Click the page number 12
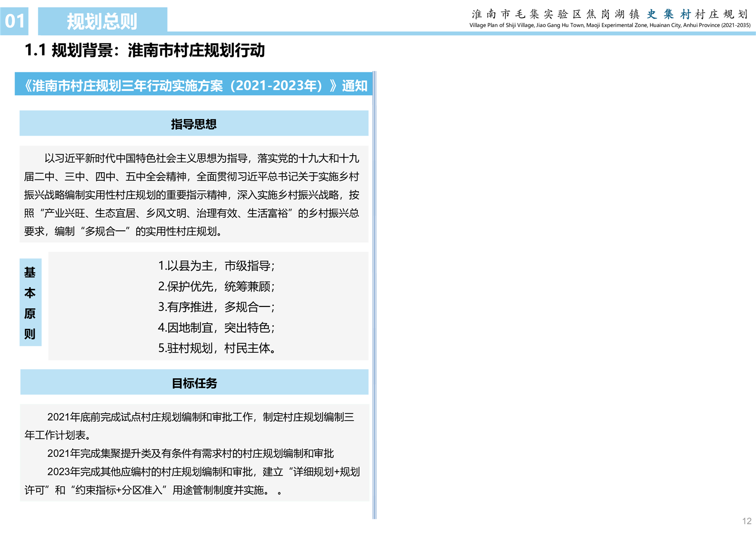 746,521
